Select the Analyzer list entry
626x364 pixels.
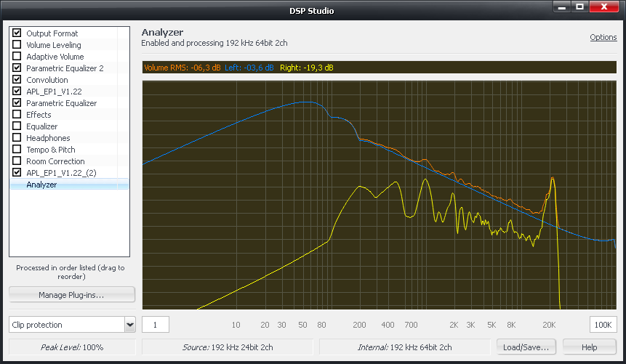[x=70, y=185]
